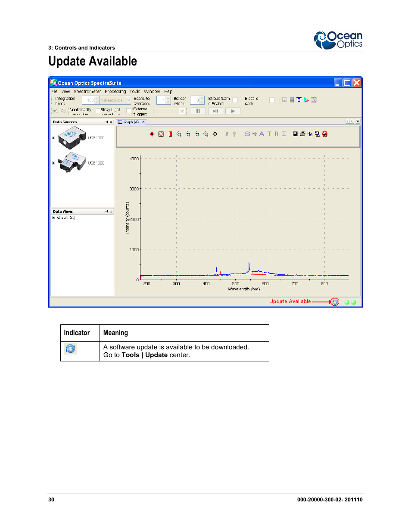Click the spectrum table grid icon in top toolbar
The height and width of the screenshot is (532, 411).
[292, 100]
